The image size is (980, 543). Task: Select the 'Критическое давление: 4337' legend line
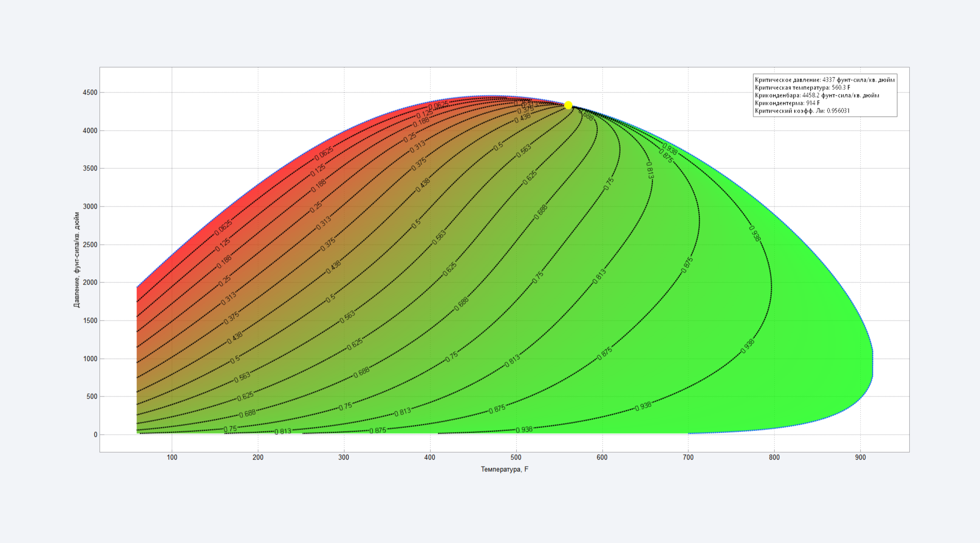(825, 80)
